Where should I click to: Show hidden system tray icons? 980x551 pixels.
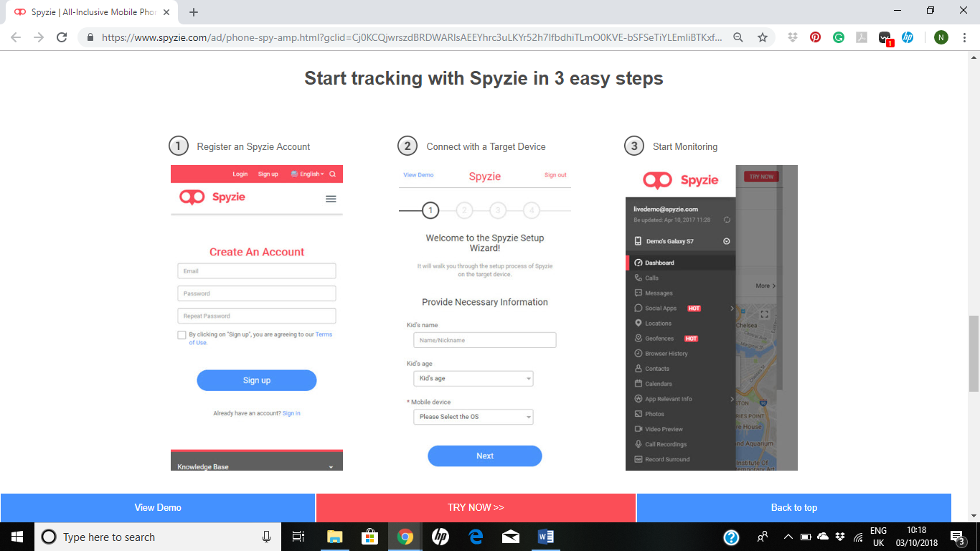click(788, 537)
